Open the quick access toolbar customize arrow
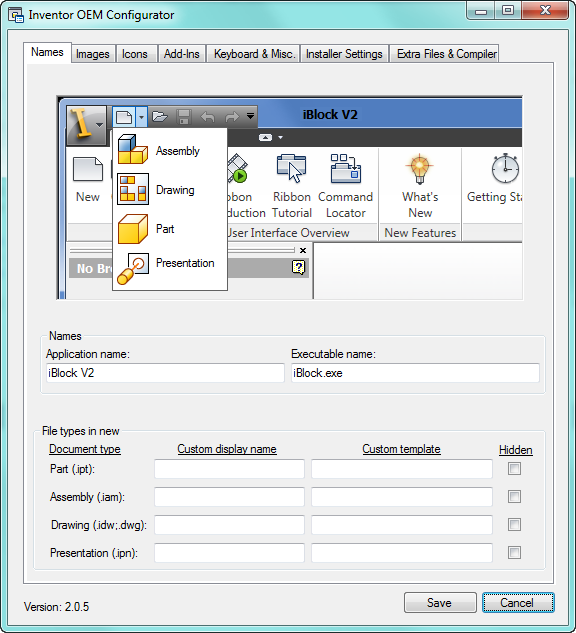Image resolution: width=576 pixels, height=633 pixels. (250, 116)
